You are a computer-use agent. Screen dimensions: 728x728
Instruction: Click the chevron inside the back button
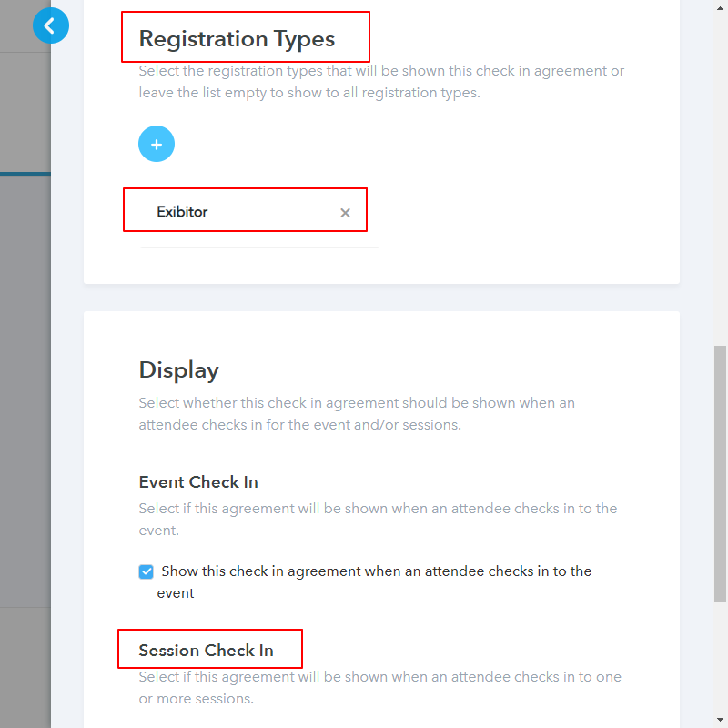[51, 25]
